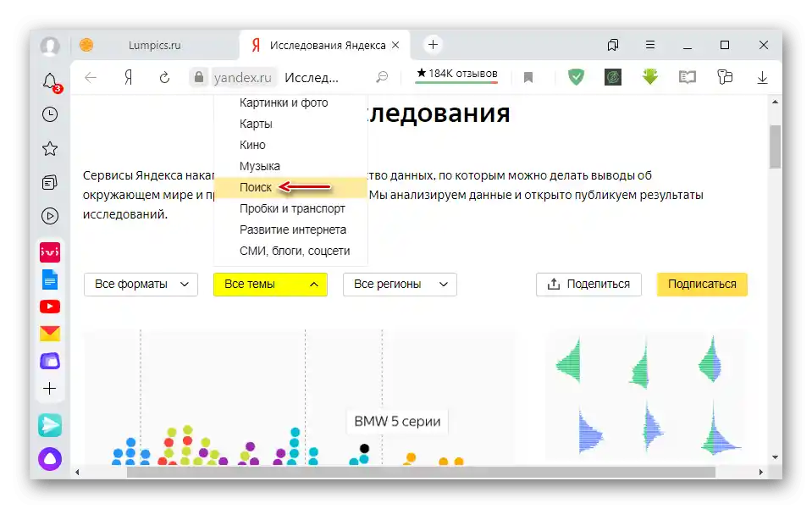Open side panel toggle icon
The height and width of the screenshot is (509, 812).
(x=725, y=77)
